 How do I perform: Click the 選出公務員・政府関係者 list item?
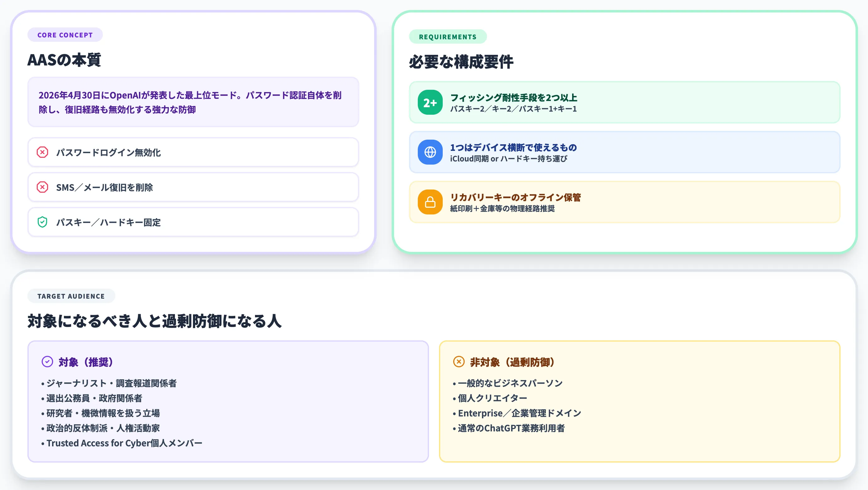coord(92,398)
